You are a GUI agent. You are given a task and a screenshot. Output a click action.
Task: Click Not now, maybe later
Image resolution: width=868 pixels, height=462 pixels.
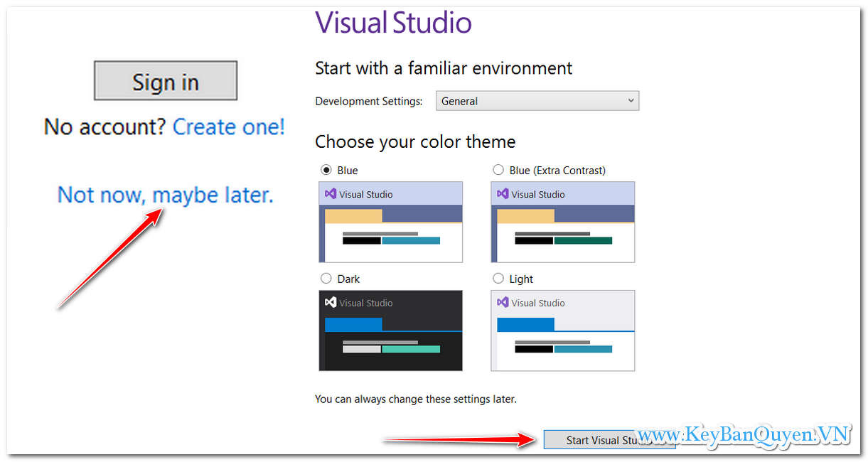[164, 194]
